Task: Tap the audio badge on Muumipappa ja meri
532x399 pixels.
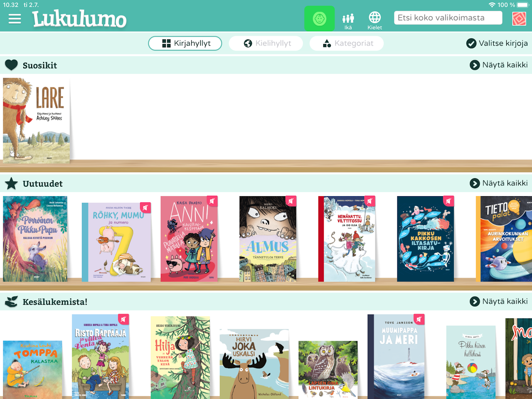Action: click(419, 319)
